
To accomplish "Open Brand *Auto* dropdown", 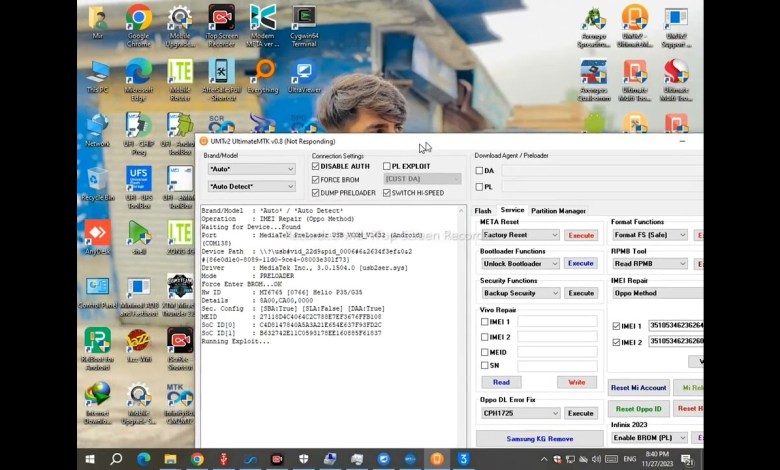I will 251,169.
